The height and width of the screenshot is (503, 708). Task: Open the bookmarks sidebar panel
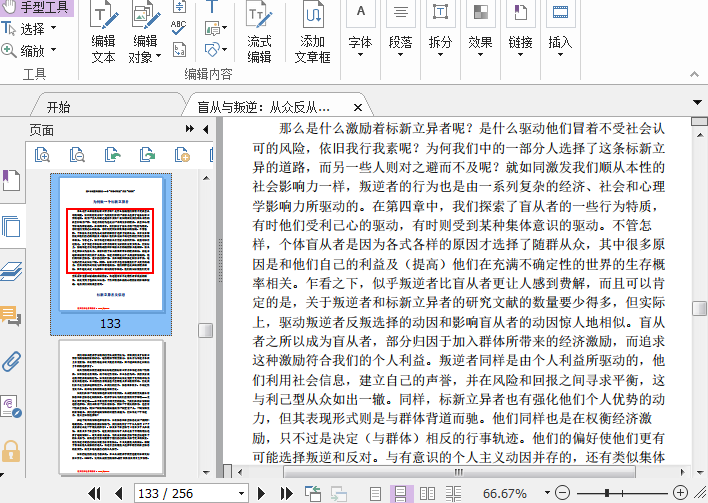(11, 180)
